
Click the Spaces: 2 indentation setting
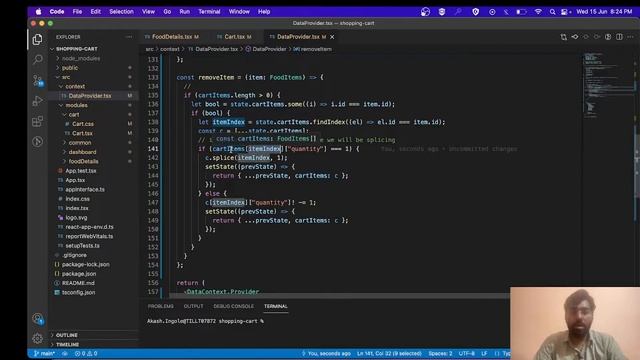[x=440, y=353]
